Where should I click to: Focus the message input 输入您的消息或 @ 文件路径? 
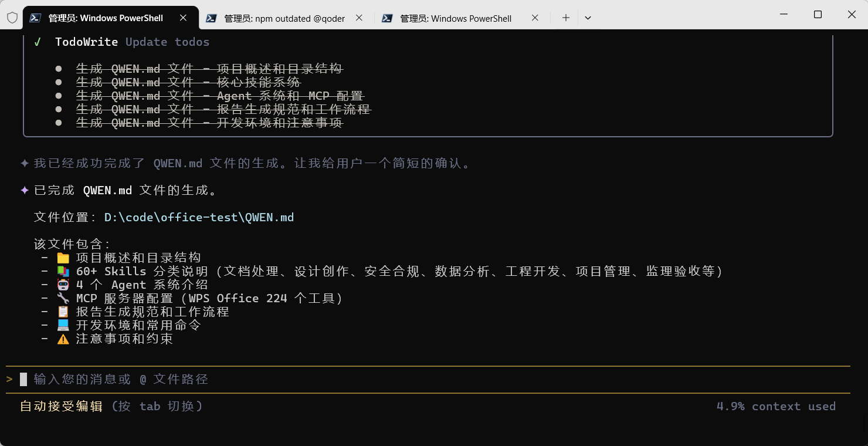coord(428,379)
